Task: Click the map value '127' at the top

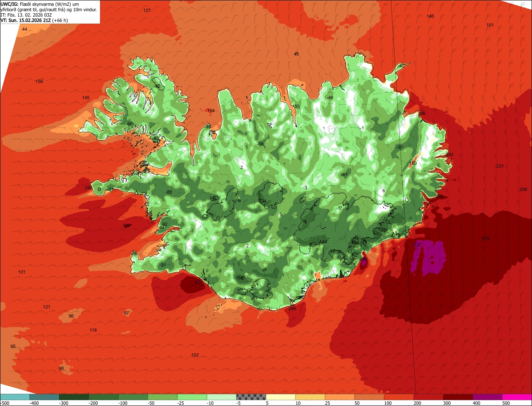Action: (x=147, y=10)
